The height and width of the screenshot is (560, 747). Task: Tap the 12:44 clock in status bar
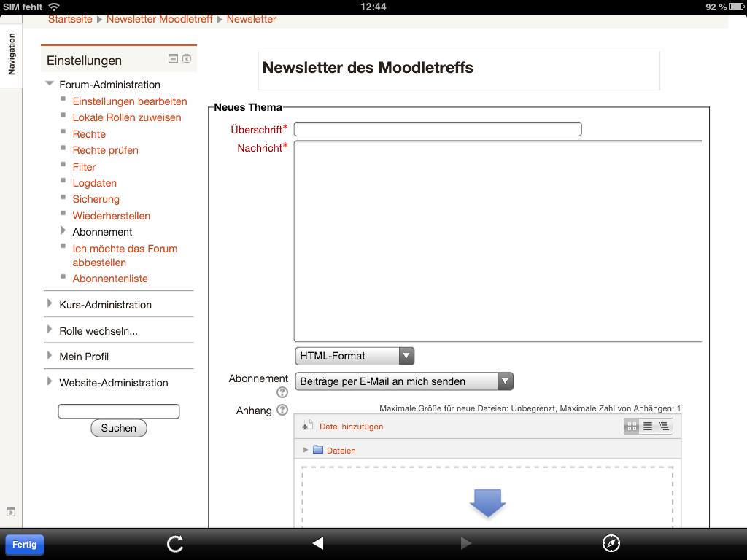point(373,7)
